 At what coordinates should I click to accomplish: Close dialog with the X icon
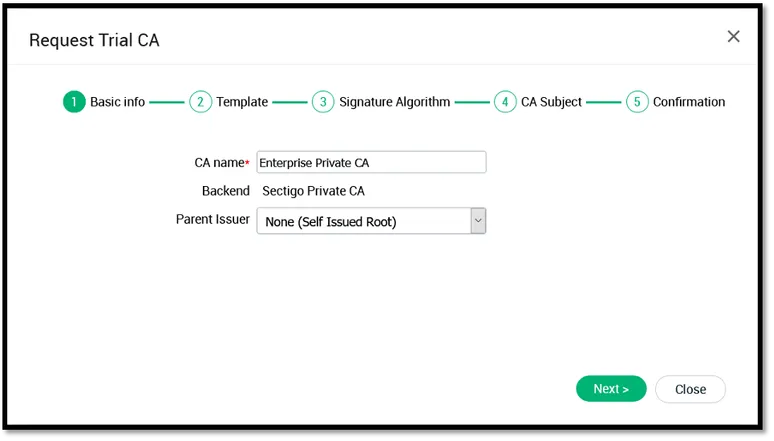pos(733,37)
